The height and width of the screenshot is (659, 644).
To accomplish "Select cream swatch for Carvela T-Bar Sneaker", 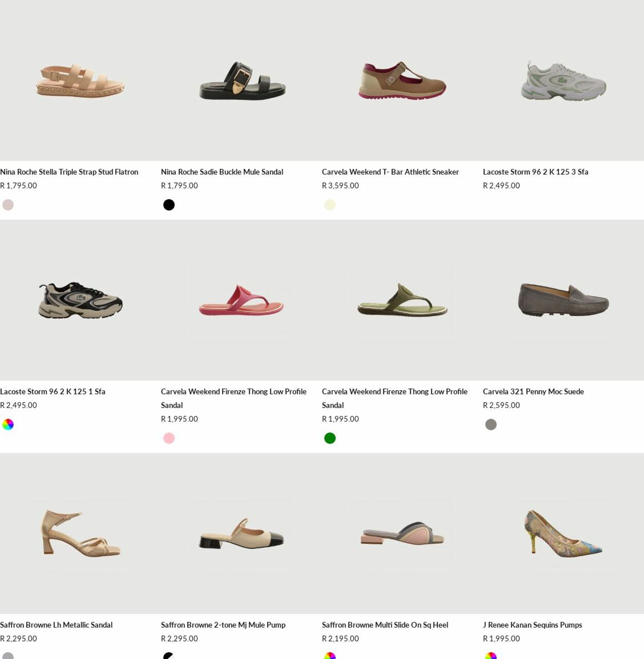I will click(x=330, y=205).
